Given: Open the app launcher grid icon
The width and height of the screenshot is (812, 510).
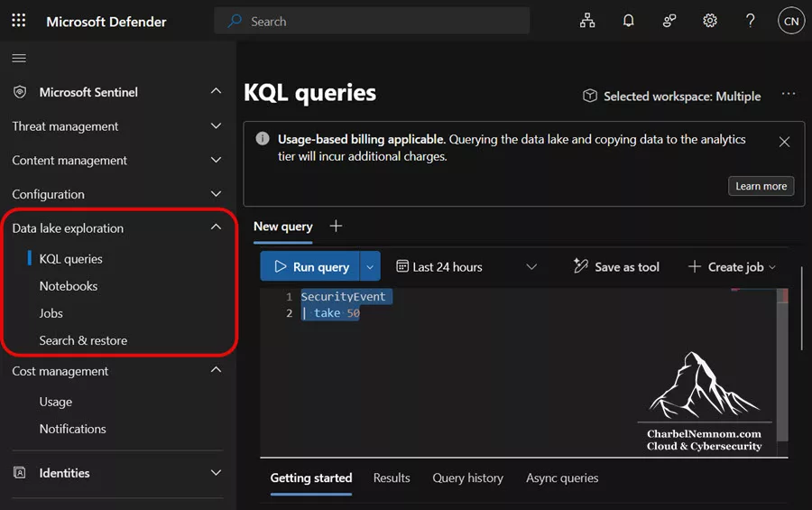Looking at the screenshot, I should pyautogui.click(x=19, y=20).
